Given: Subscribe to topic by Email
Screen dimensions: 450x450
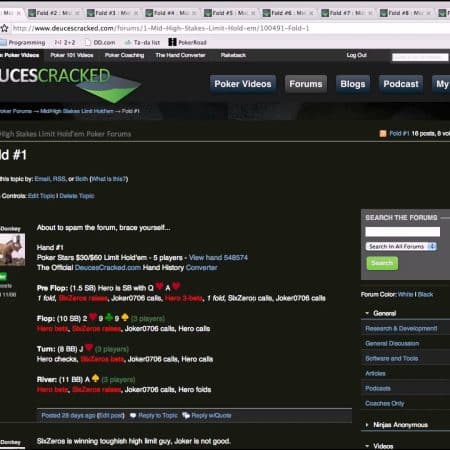Looking at the screenshot, I should (x=42, y=179).
